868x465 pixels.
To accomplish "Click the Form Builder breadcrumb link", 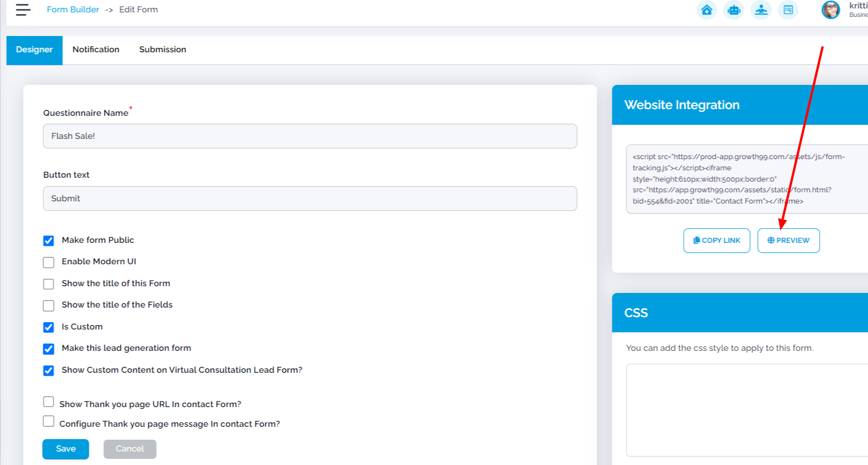I will coord(73,10).
